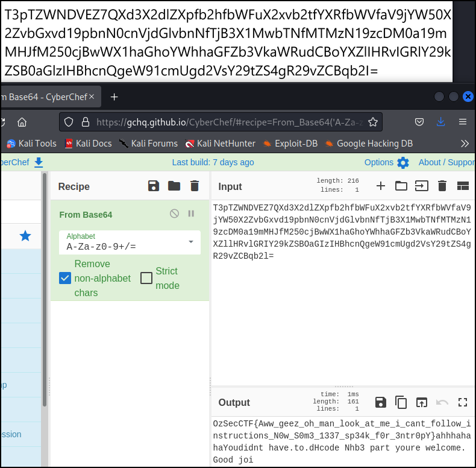Save output to file
Viewport: 476px width, 468px height.
coord(380,402)
